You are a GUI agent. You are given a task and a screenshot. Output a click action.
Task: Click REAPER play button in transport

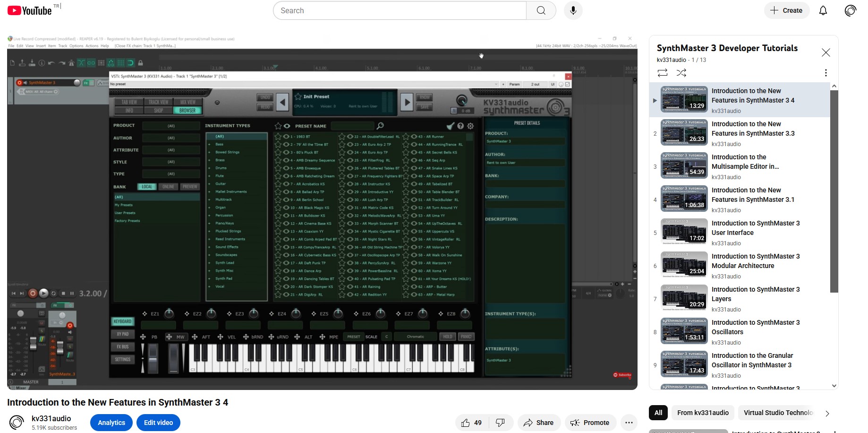click(x=43, y=294)
